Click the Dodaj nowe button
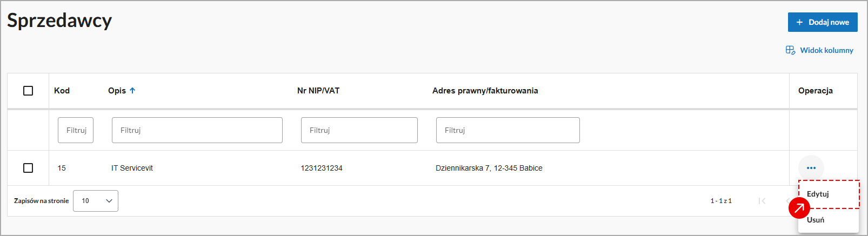 (822, 22)
